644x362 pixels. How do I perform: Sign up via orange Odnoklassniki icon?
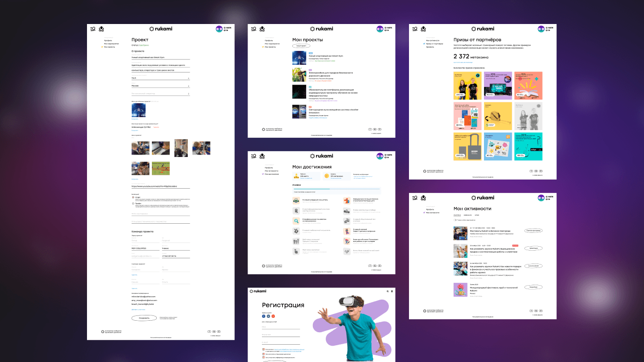pos(273,316)
